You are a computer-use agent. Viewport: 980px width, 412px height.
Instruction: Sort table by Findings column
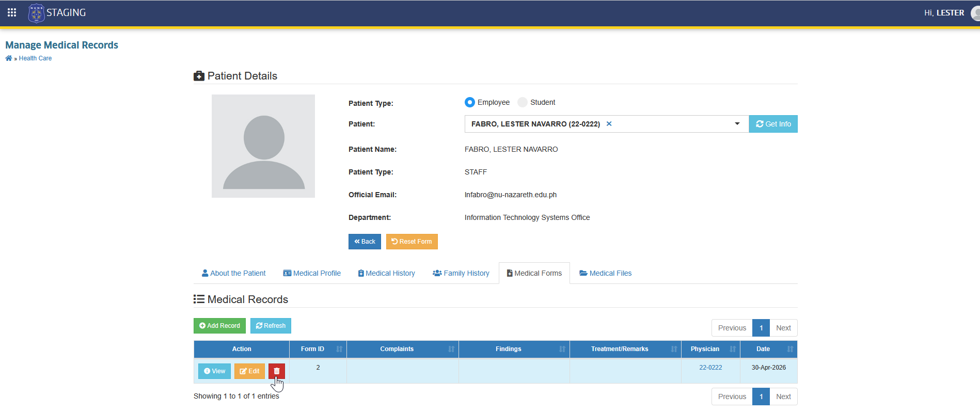514,349
